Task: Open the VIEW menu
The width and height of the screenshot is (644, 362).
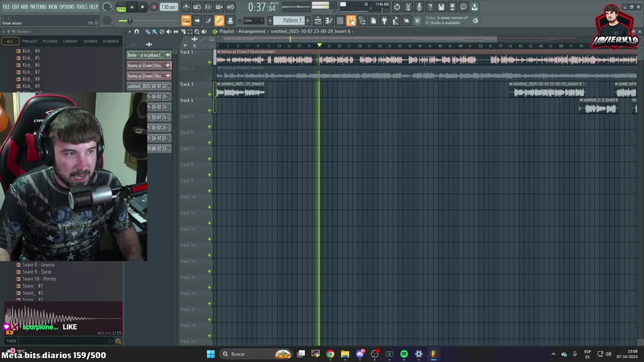Action: (x=53, y=7)
